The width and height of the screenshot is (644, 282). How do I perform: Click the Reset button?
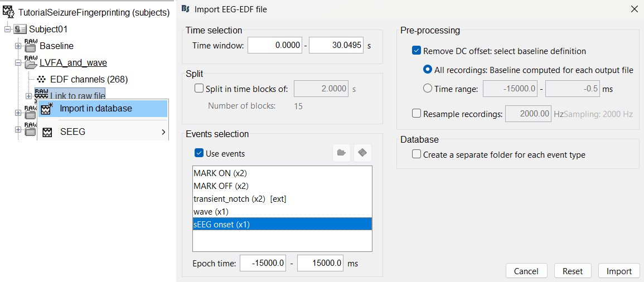(x=573, y=271)
